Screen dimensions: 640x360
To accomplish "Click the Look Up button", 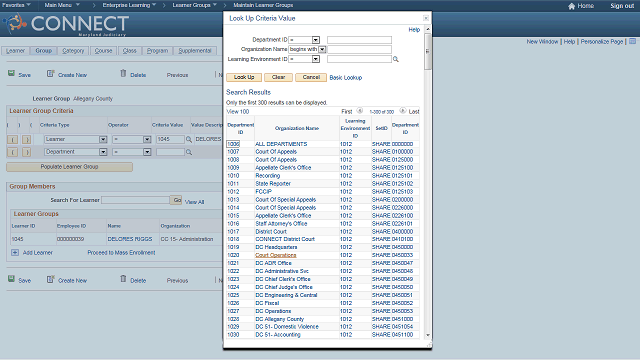I will point(244,77).
